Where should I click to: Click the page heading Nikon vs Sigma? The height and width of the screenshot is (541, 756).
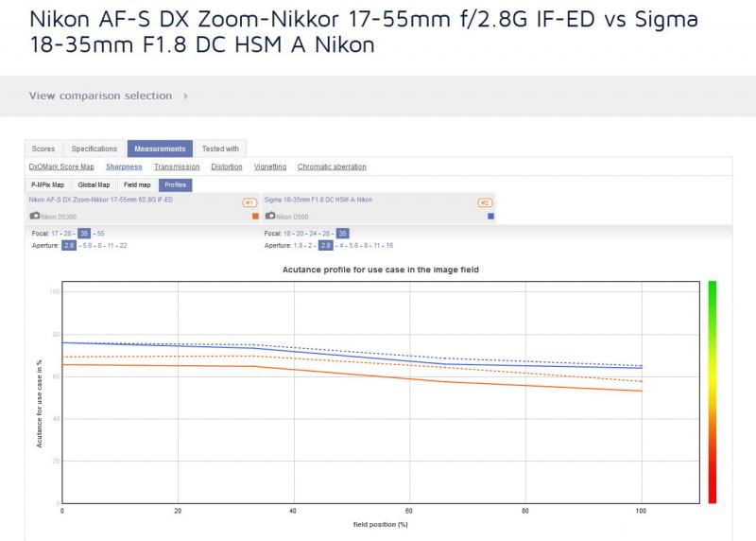(364, 32)
